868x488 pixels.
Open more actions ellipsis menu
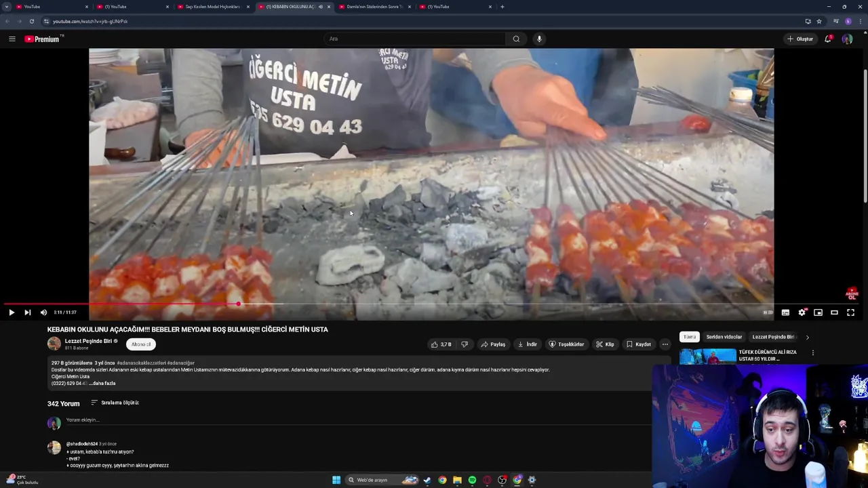point(665,344)
